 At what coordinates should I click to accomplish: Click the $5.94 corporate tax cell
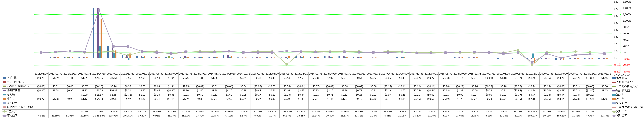click(532, 95)
